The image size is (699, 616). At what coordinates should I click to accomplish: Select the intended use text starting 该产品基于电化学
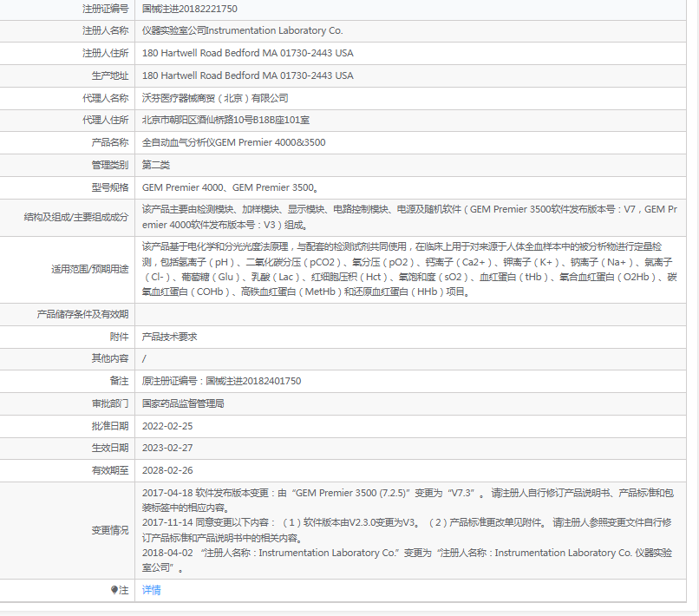point(409,270)
